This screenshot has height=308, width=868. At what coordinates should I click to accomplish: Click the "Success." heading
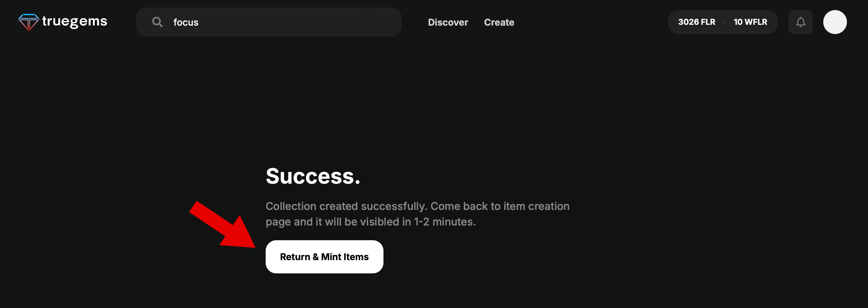pos(313,176)
